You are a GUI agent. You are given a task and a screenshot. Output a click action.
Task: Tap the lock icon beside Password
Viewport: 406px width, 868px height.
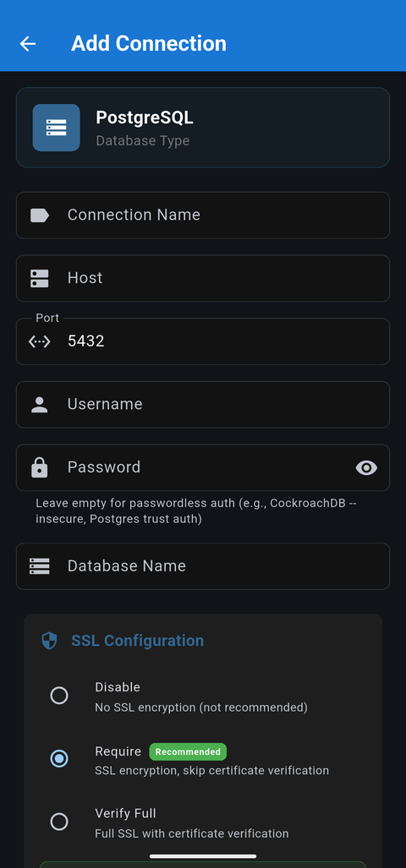pyautogui.click(x=39, y=467)
